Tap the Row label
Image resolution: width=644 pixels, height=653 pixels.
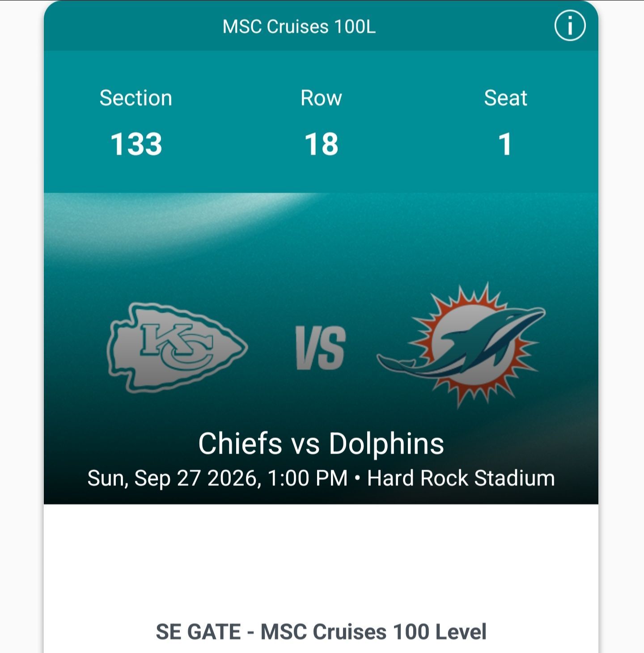tap(321, 98)
